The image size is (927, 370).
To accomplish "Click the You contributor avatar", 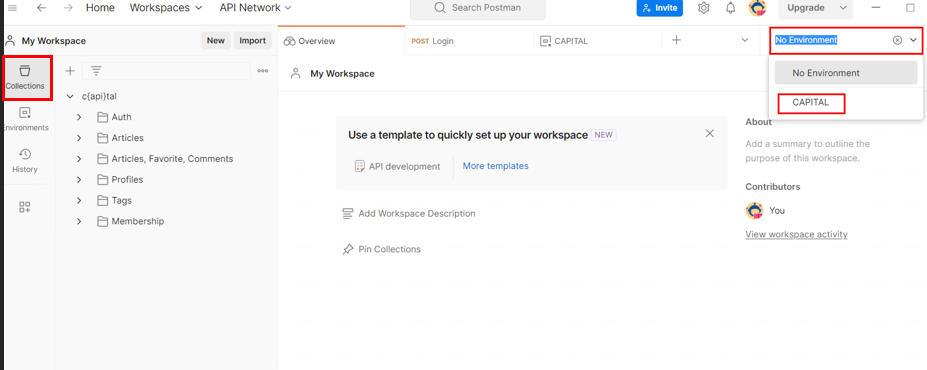I will 754,210.
